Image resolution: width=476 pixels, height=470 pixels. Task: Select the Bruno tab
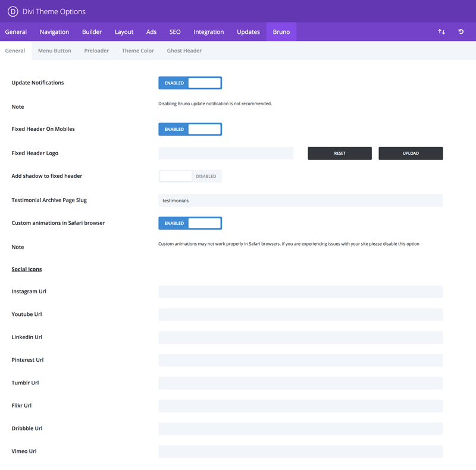[x=281, y=32]
